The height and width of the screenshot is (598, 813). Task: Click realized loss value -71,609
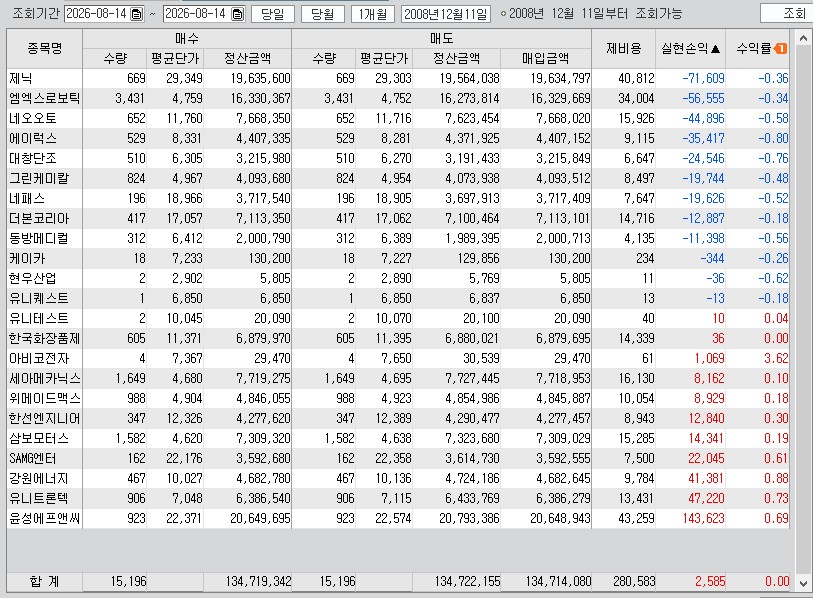click(x=703, y=78)
